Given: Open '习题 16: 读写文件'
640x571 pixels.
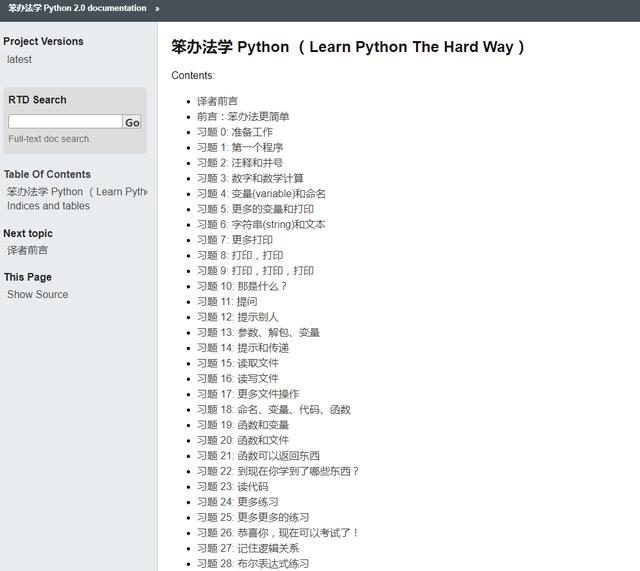Looking at the screenshot, I should [x=238, y=379].
